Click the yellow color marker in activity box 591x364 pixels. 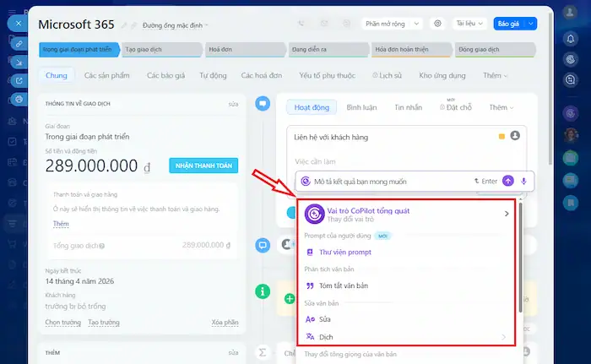point(502,137)
